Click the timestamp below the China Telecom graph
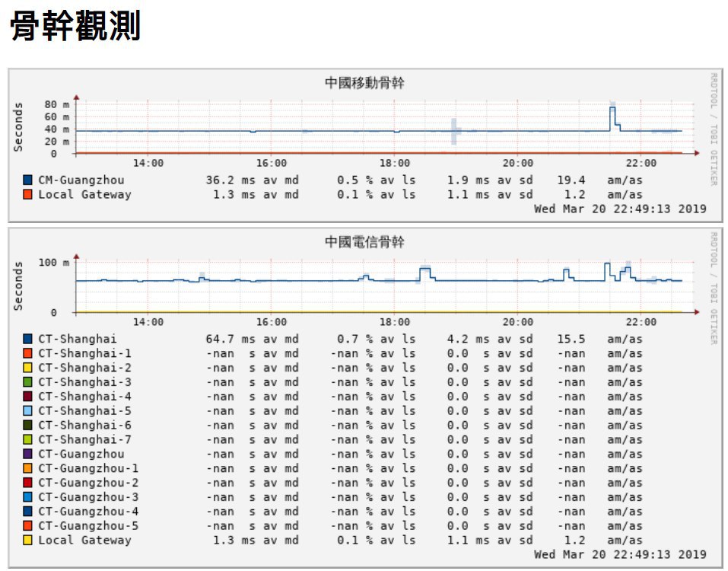The width and height of the screenshot is (728, 571). click(x=619, y=554)
